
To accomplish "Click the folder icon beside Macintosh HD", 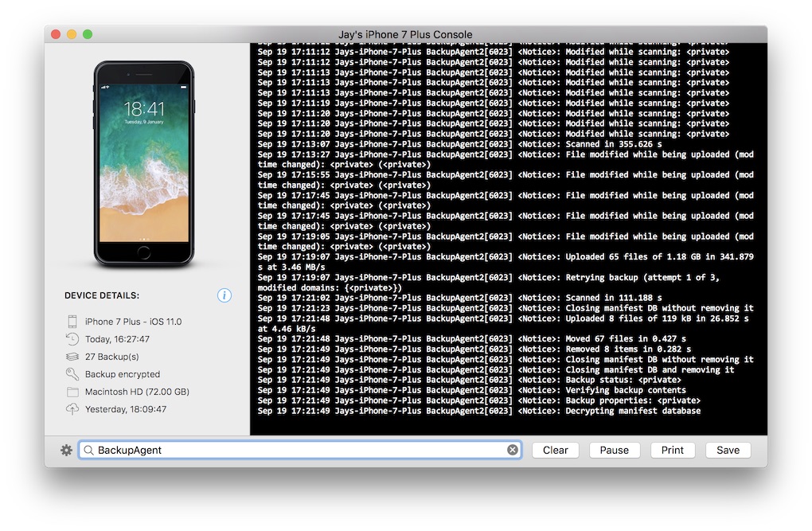I will pyautogui.click(x=72, y=392).
